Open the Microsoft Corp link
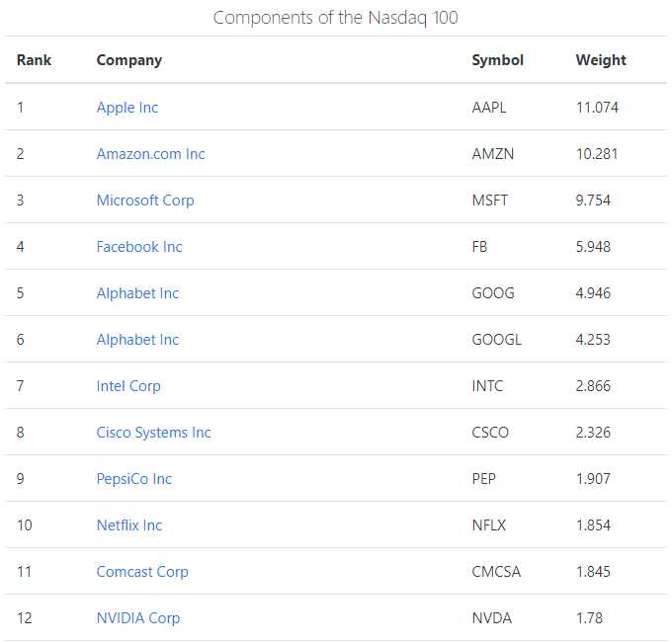This screenshot has width=672, height=643. pyautogui.click(x=145, y=201)
